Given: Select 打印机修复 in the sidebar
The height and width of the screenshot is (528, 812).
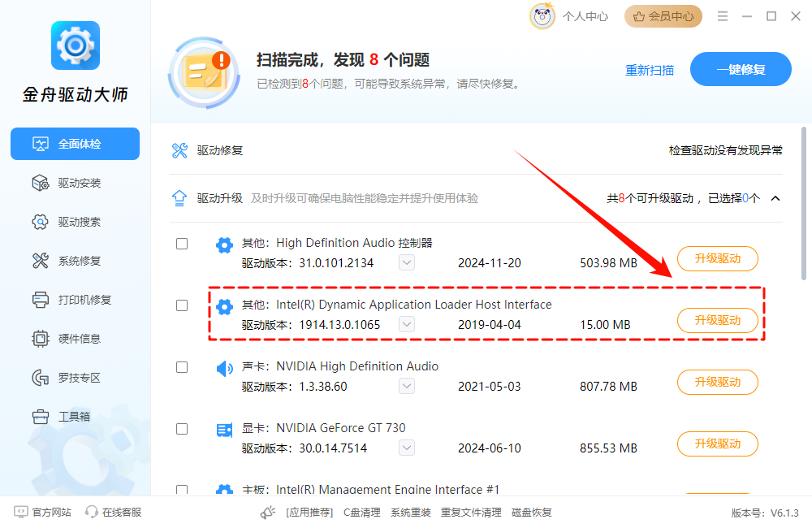Looking at the screenshot, I should click(x=75, y=300).
